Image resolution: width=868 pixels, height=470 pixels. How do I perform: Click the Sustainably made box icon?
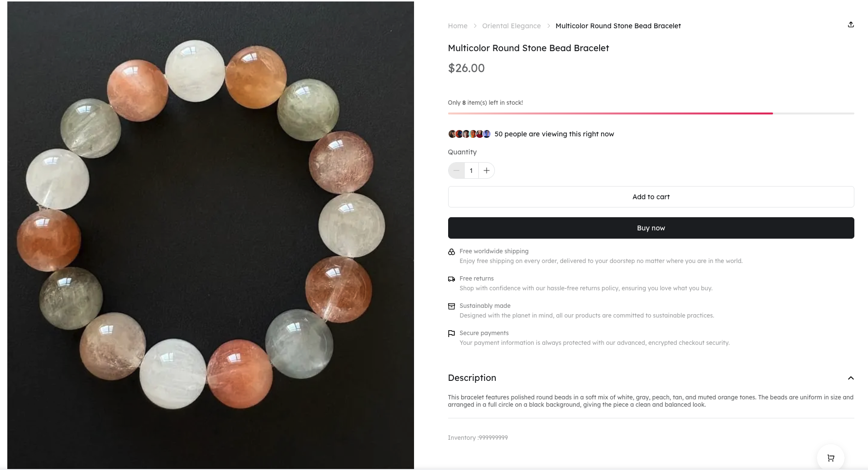coord(452,306)
